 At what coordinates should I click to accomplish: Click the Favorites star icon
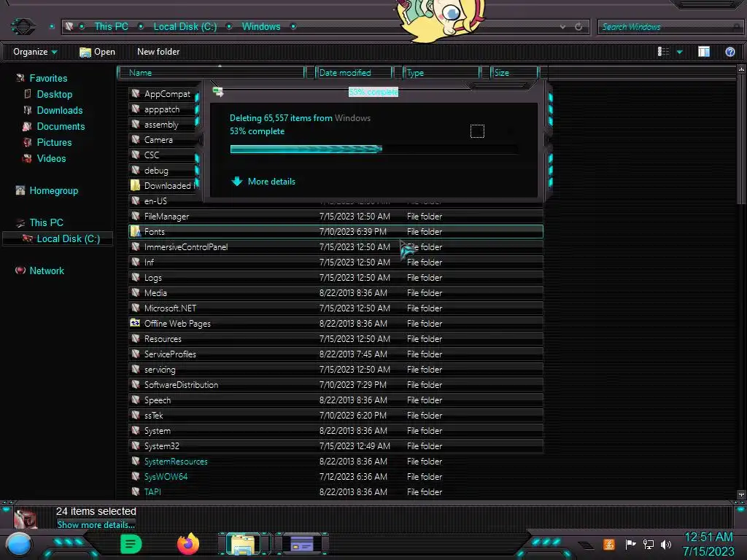20,78
